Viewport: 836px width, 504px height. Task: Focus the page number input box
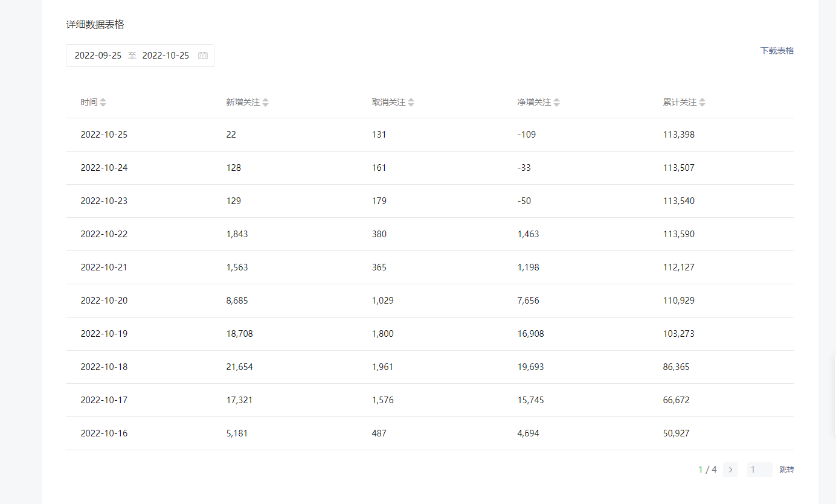(759, 470)
